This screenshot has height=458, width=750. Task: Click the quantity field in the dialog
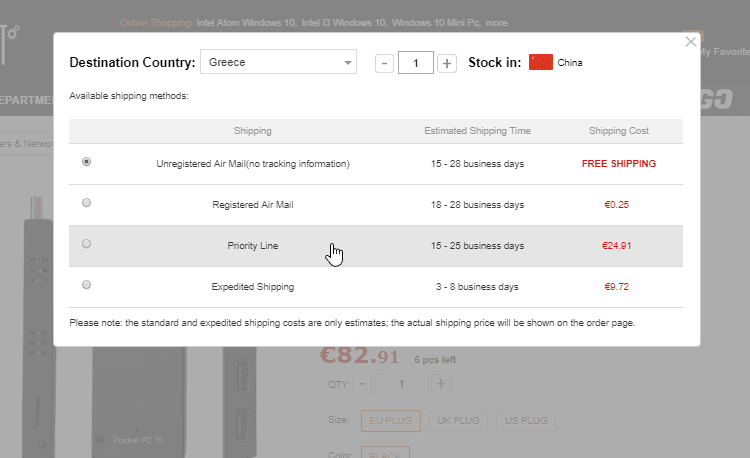[x=415, y=63]
